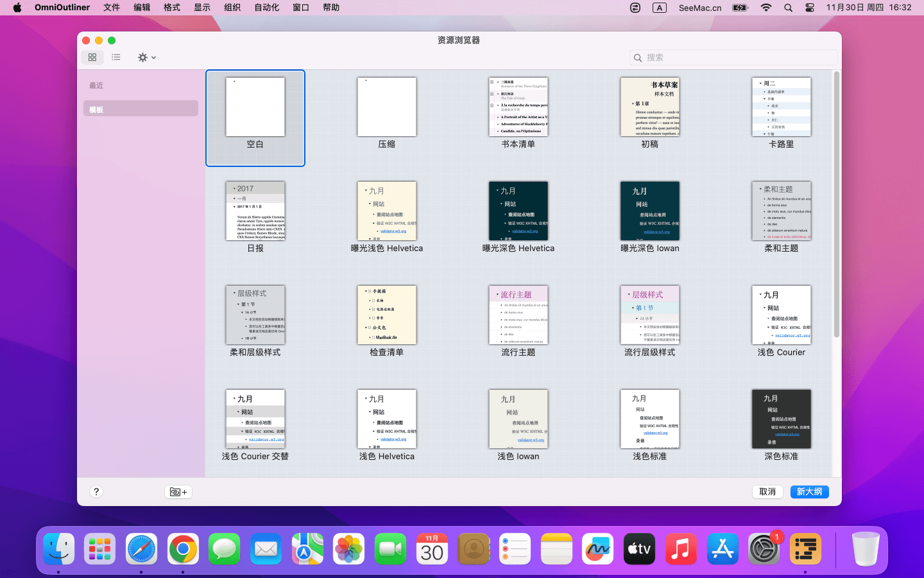Image resolution: width=924 pixels, height=578 pixels.
Task: Open FaceTime from the Dock
Action: point(390,549)
